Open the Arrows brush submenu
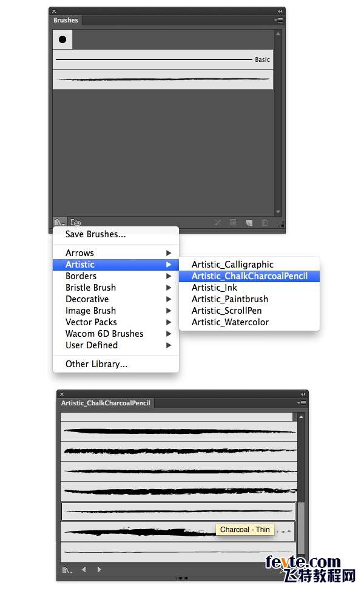The width and height of the screenshot is (364, 591). (x=116, y=253)
